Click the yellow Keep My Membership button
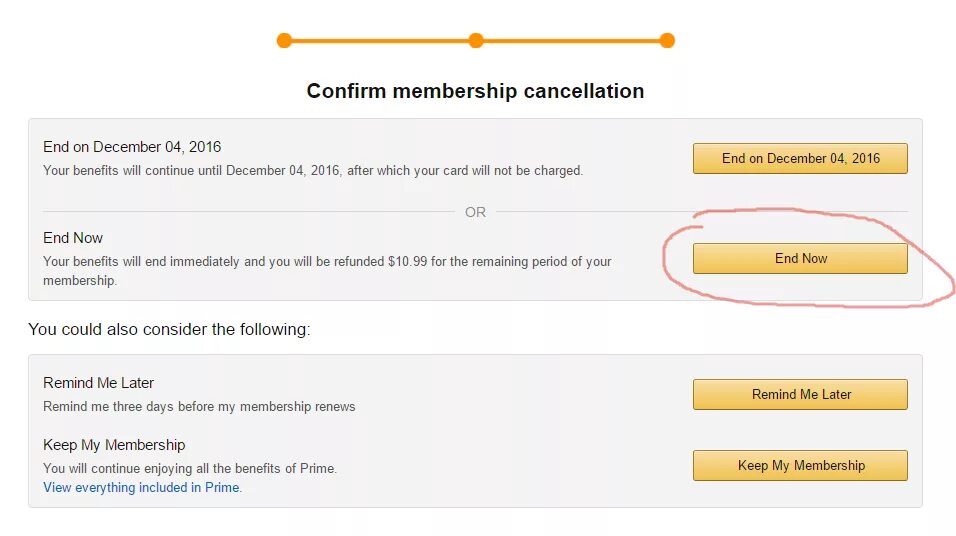Viewport: 956px width, 536px height. (x=800, y=465)
